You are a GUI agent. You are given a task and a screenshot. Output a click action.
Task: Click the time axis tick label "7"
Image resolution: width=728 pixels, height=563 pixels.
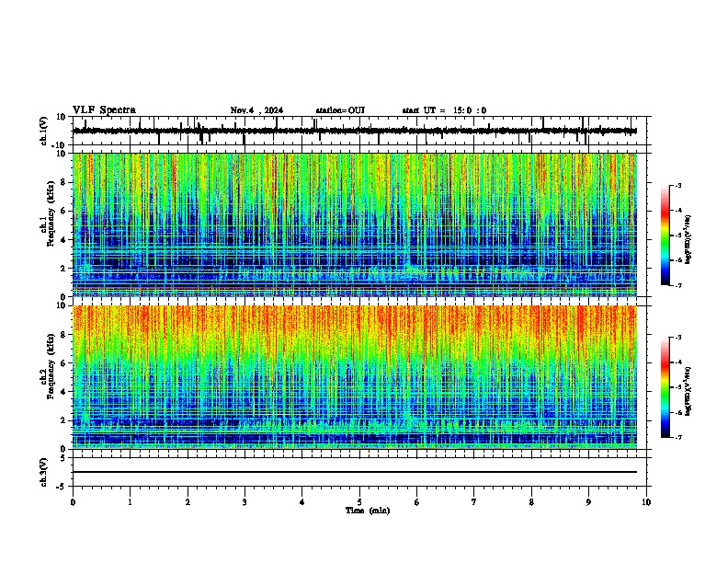point(474,502)
